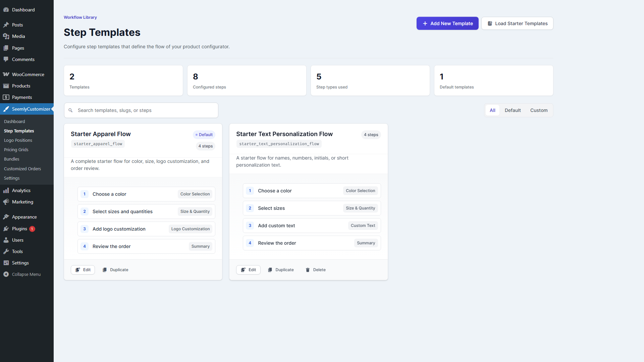644x362 pixels.
Task: Click the starter_text_personalization_flow slug
Action: tap(279, 144)
